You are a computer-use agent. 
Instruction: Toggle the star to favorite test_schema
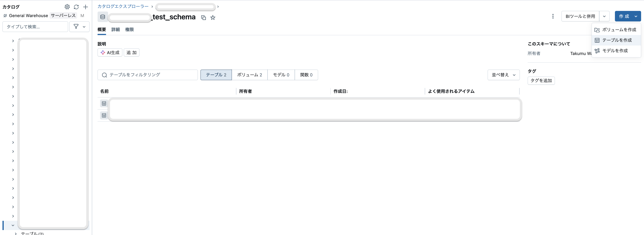pyautogui.click(x=213, y=18)
